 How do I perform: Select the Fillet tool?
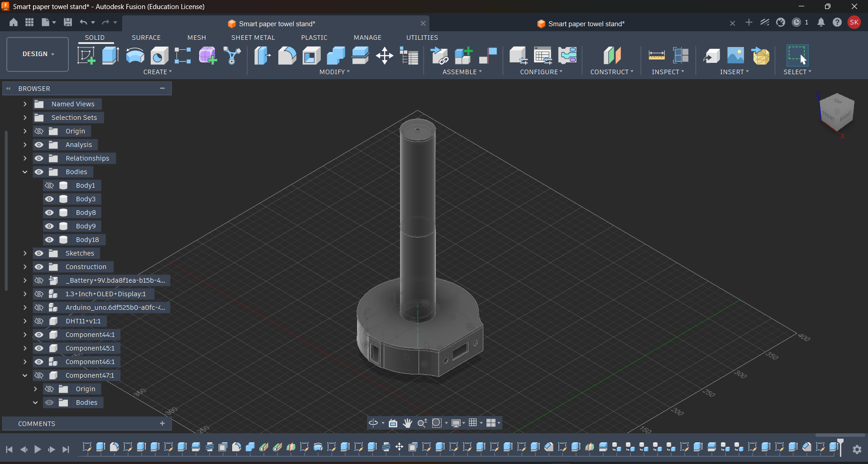pyautogui.click(x=287, y=56)
